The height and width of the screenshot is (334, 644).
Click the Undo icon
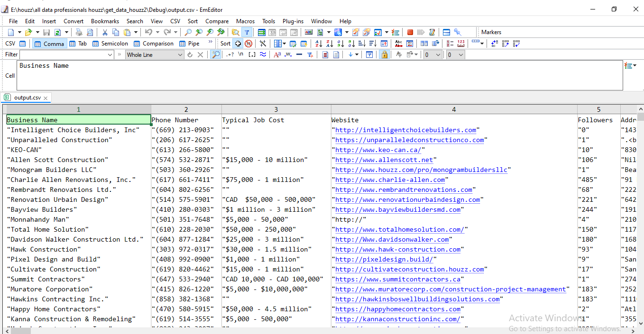tap(149, 32)
